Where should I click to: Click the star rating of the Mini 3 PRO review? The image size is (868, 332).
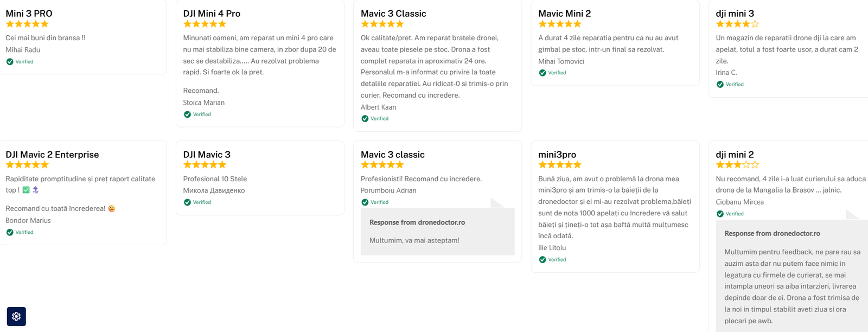click(27, 24)
